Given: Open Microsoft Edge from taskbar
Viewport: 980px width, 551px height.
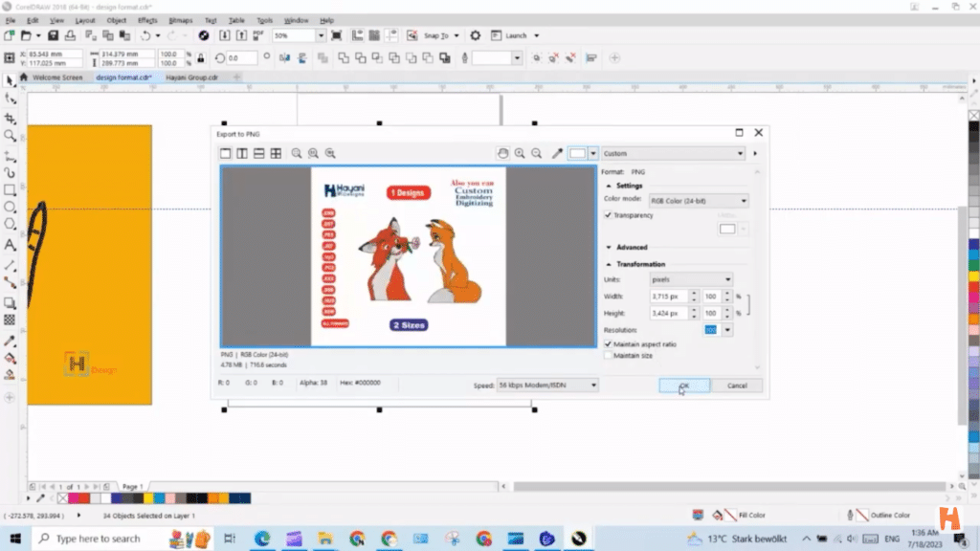Looking at the screenshot, I should [262, 539].
